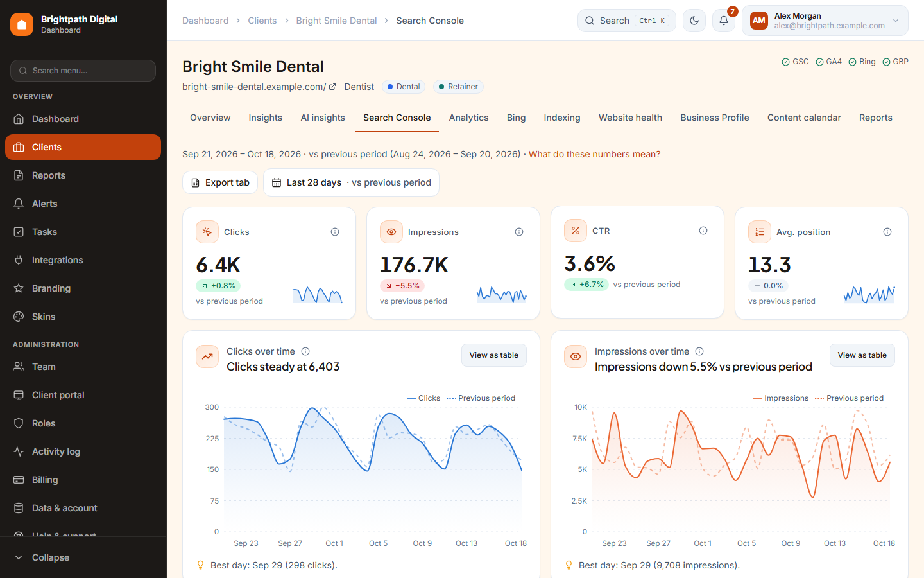The height and width of the screenshot is (578, 924).
Task: Toggle Previous period legend in Clicks chart
Action: [481, 398]
